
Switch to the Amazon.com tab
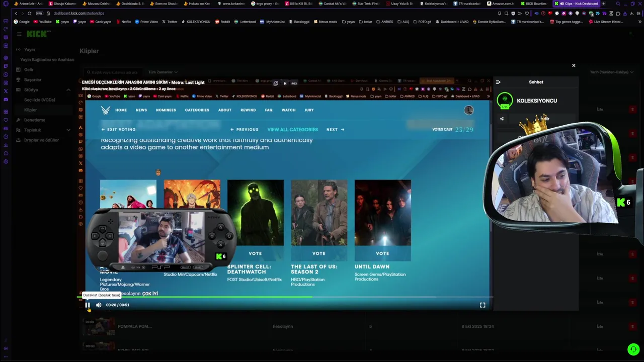pyautogui.click(x=501, y=4)
